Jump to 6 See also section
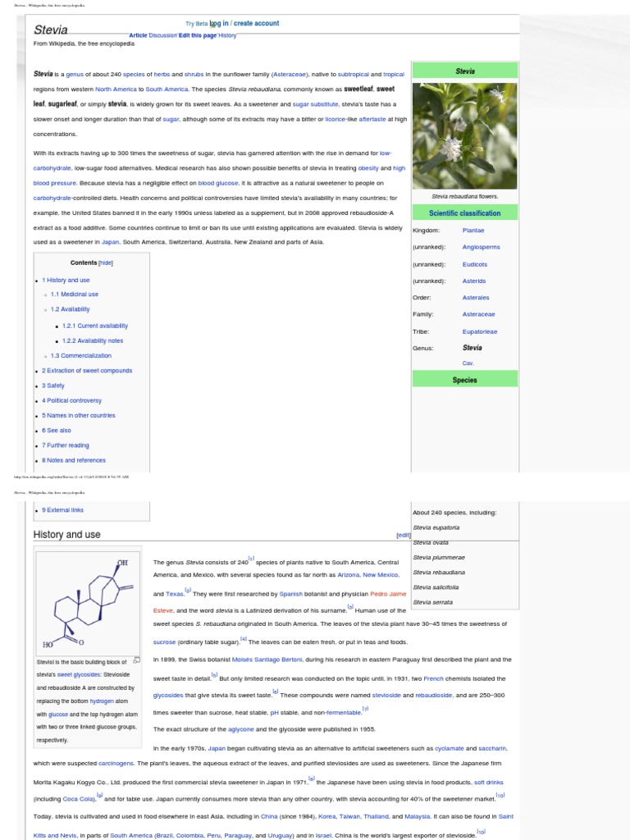The image size is (630, 840). click(x=57, y=431)
